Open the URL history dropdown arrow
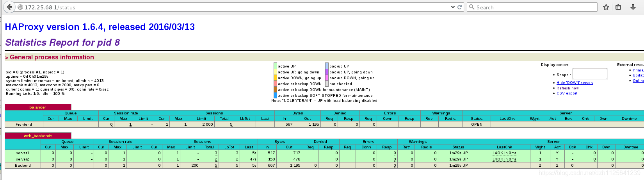The image size is (644, 180). coord(453,7)
